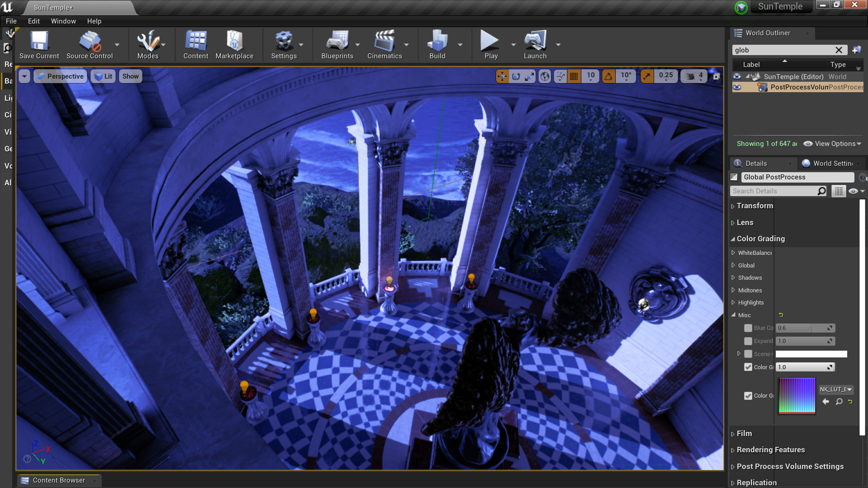Click the Blueprints toolbar icon
This screenshot has height=488, width=868.
click(338, 44)
